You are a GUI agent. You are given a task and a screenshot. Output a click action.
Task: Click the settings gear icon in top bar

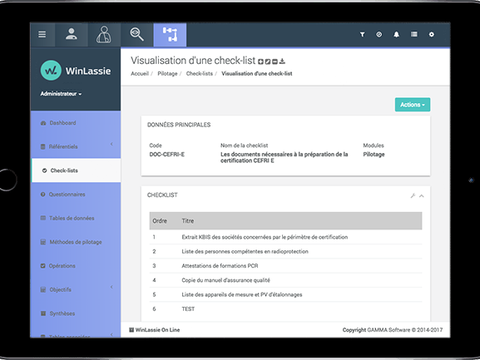[431, 34]
